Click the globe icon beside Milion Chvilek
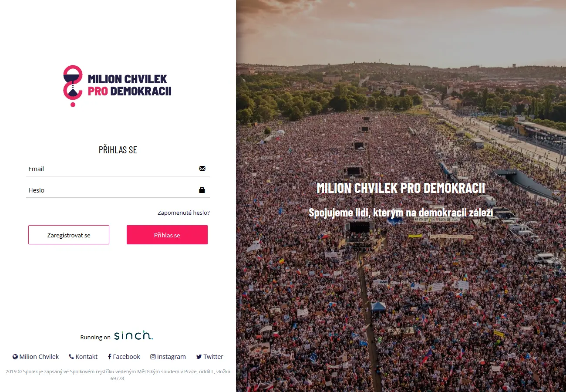 15,357
